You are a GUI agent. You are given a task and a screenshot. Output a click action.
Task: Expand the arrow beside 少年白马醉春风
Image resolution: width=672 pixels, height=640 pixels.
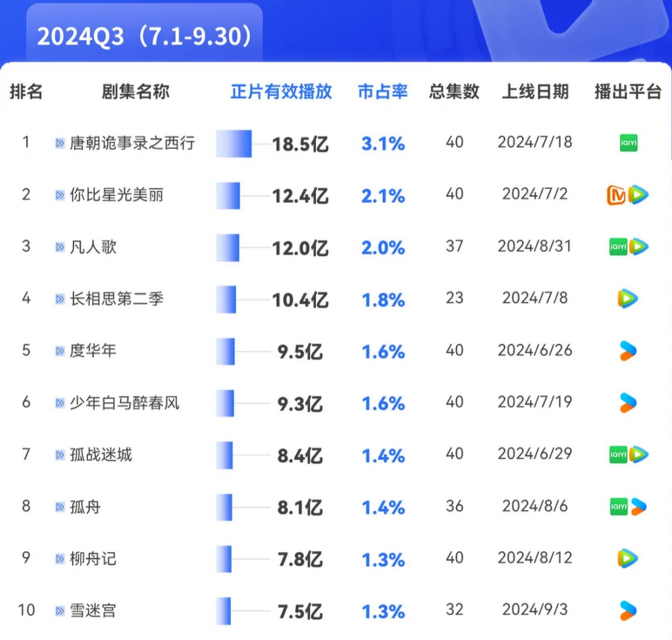point(60,403)
